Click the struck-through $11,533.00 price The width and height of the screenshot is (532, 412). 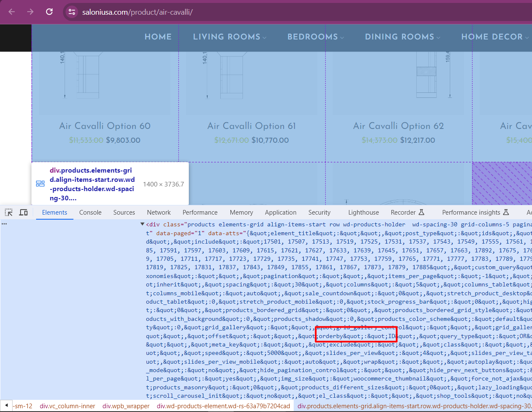coord(86,140)
